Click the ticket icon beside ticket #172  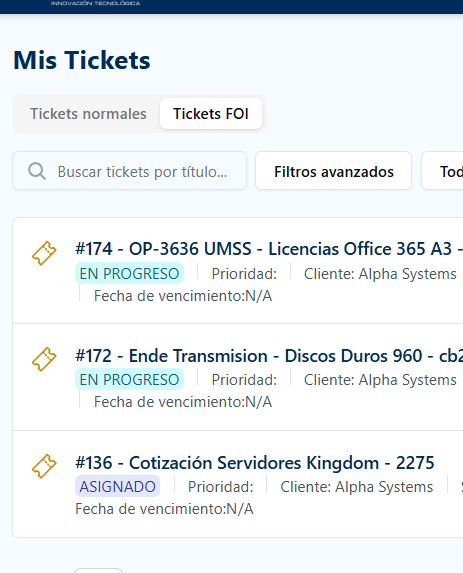click(x=44, y=359)
